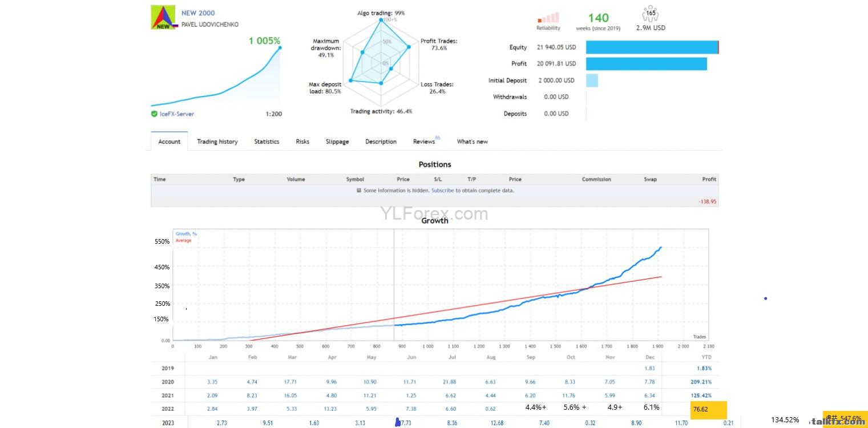The height and width of the screenshot is (428, 868).
Task: Open the Risks tab
Action: (302, 142)
